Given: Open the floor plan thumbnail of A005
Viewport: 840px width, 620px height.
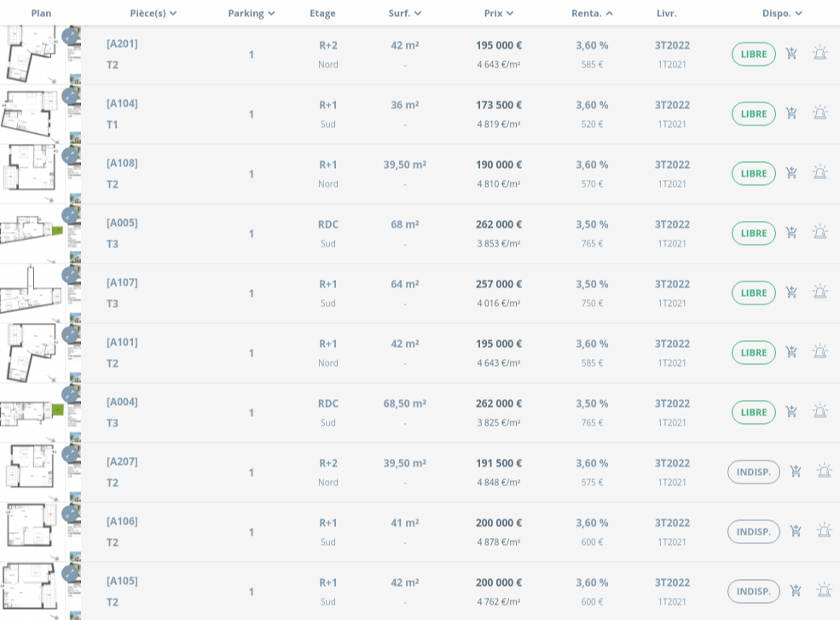Looking at the screenshot, I should pos(32,231).
